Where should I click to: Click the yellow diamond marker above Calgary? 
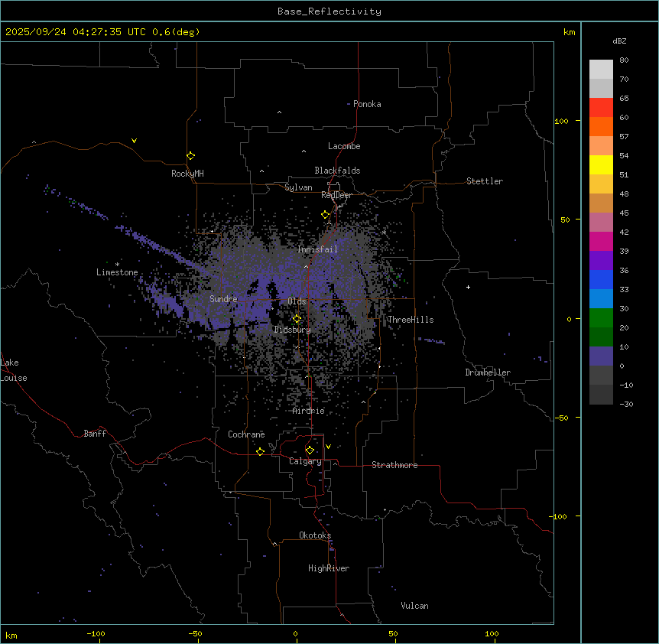pos(310,450)
